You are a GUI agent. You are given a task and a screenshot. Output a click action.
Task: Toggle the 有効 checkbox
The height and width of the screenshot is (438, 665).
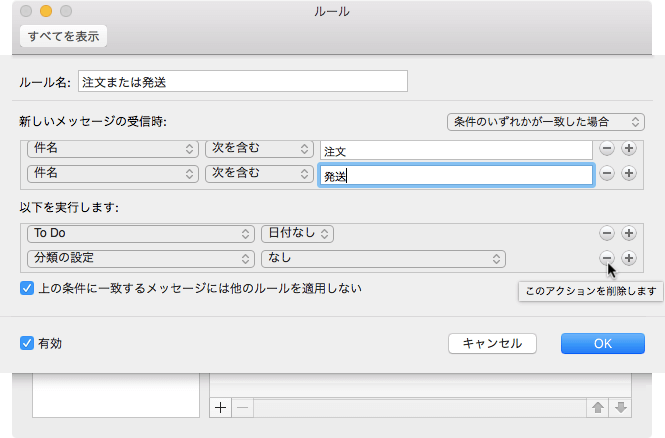click(x=27, y=343)
